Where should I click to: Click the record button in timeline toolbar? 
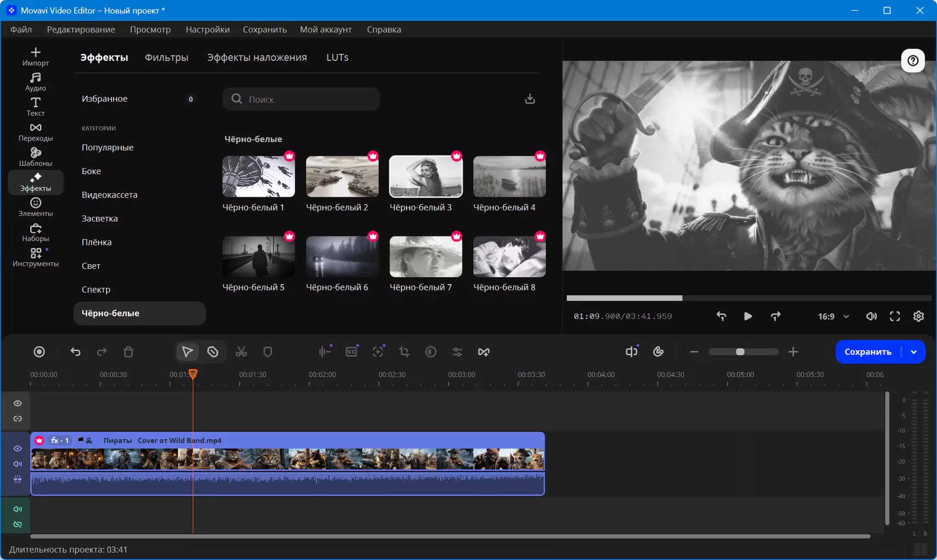click(39, 352)
